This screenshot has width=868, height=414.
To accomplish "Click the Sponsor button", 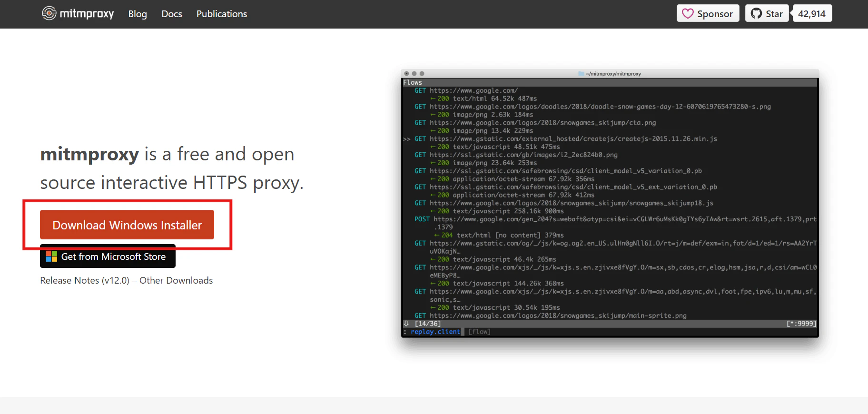I will click(708, 13).
